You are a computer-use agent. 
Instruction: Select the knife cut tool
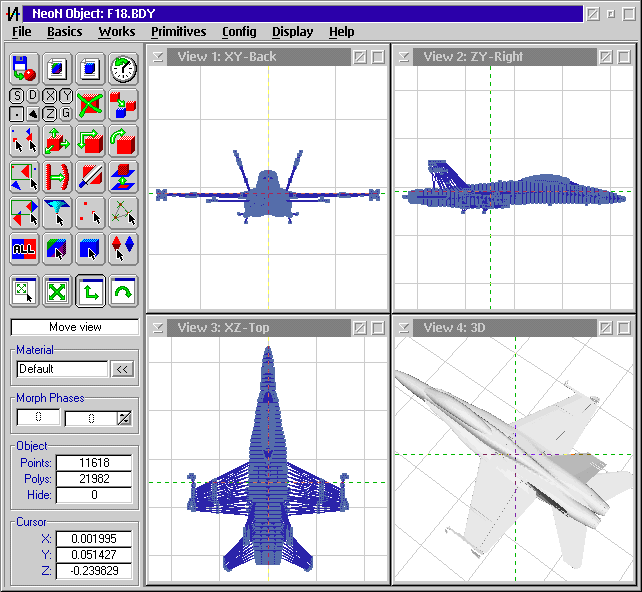pyautogui.click(x=90, y=177)
